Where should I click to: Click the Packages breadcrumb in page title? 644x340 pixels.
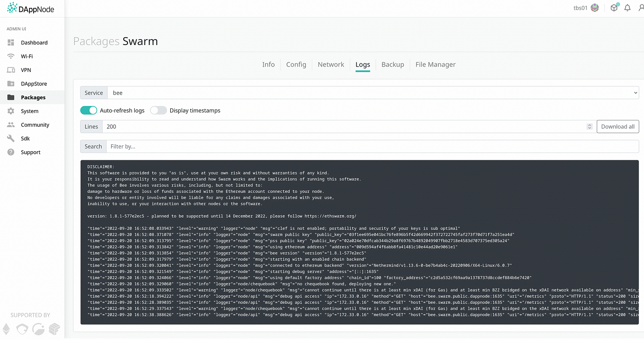(x=97, y=41)
